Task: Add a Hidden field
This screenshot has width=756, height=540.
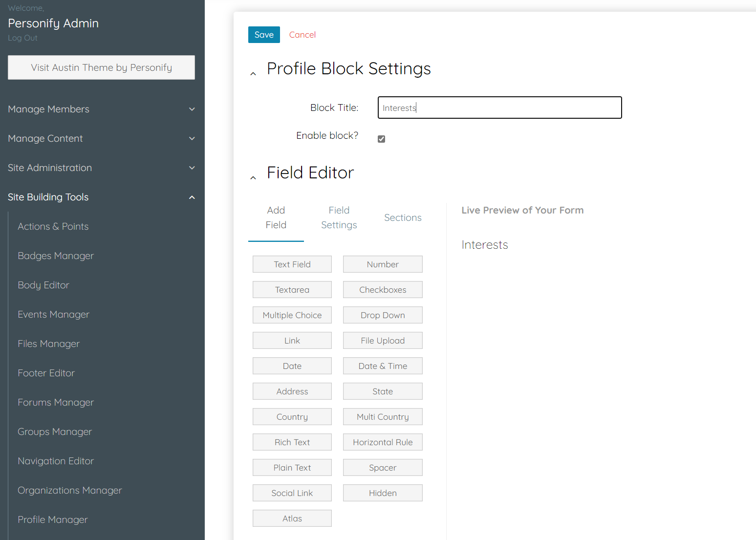Action: (x=383, y=493)
